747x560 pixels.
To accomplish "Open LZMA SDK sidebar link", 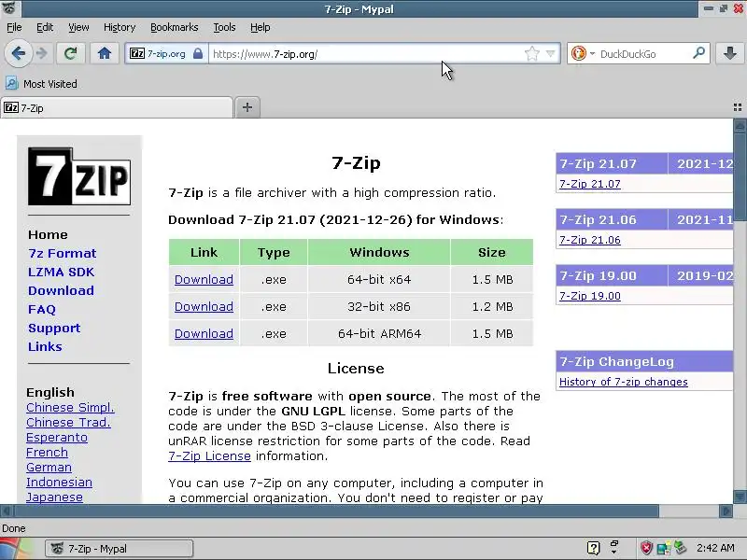I will pyautogui.click(x=61, y=272).
